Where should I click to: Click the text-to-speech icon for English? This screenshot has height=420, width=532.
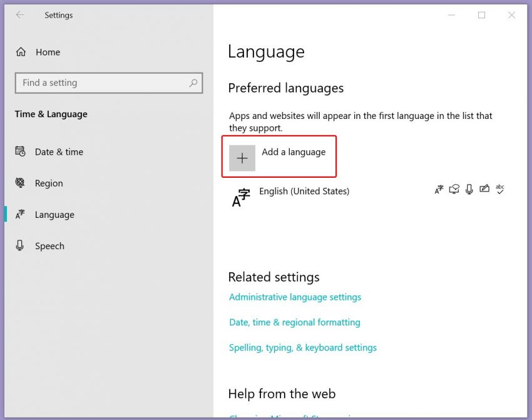point(454,189)
